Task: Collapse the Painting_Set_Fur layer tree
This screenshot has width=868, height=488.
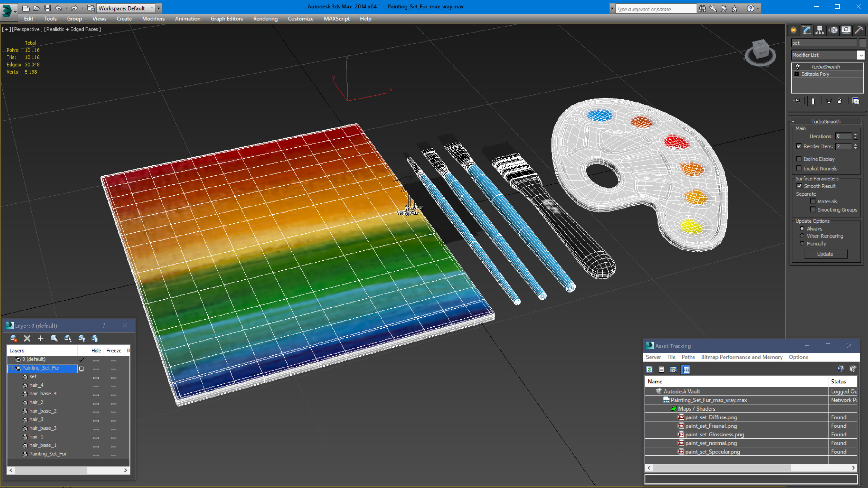Action: point(11,368)
